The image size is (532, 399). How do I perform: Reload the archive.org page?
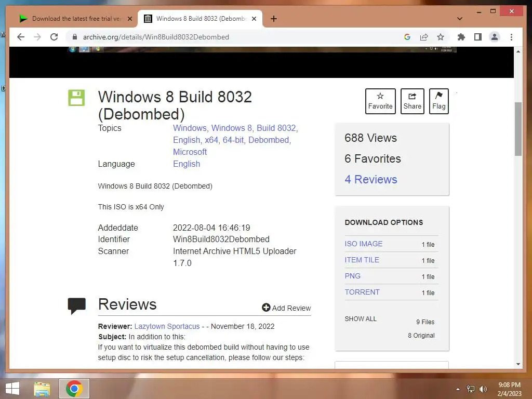tap(54, 37)
